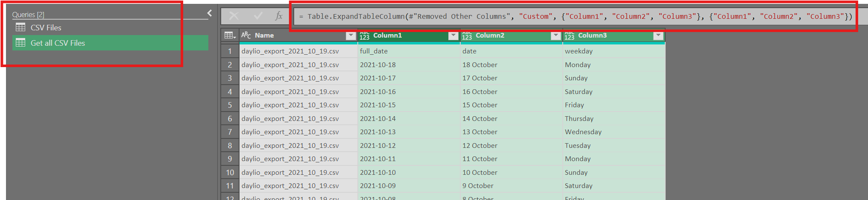Image resolution: width=868 pixels, height=200 pixels.
Task: Click the 12 October cell
Action: point(511,146)
